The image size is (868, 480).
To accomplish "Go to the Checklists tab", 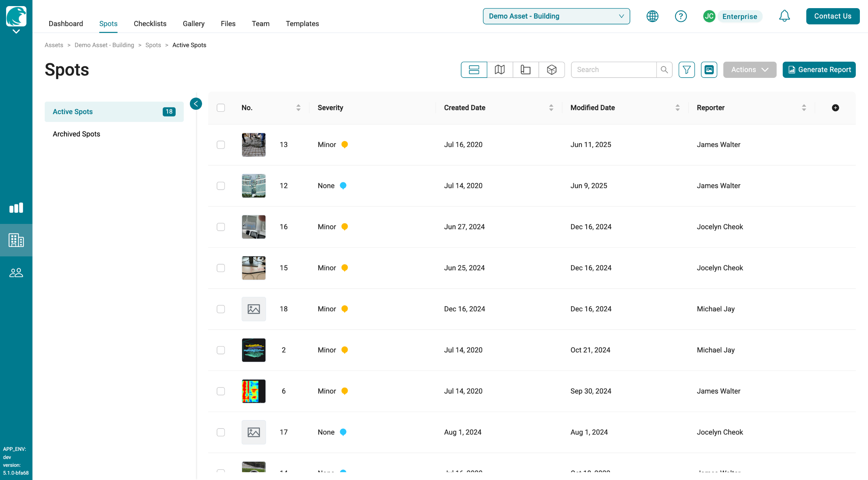I will pyautogui.click(x=150, y=24).
